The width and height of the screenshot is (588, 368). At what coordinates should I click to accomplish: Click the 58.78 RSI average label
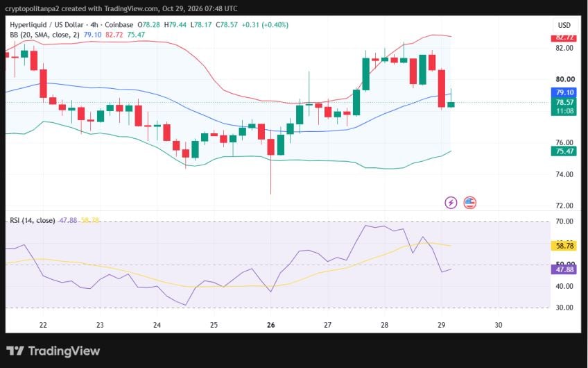(564, 246)
